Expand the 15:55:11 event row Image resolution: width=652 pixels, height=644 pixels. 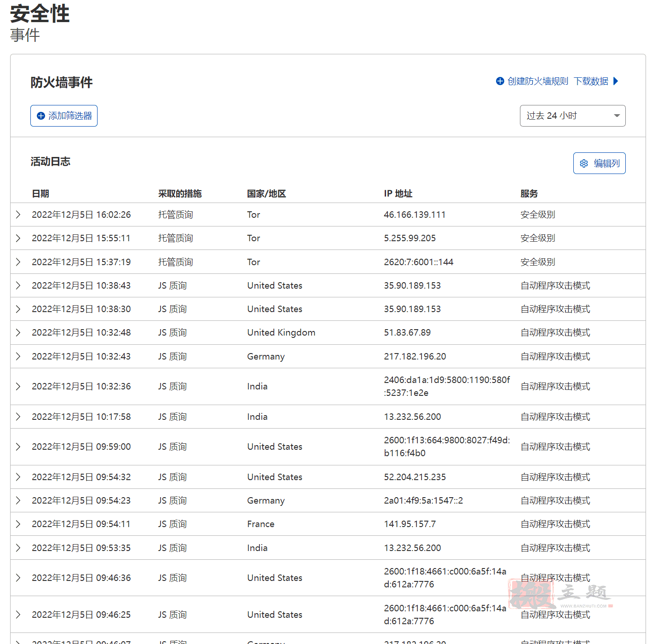[x=18, y=238]
